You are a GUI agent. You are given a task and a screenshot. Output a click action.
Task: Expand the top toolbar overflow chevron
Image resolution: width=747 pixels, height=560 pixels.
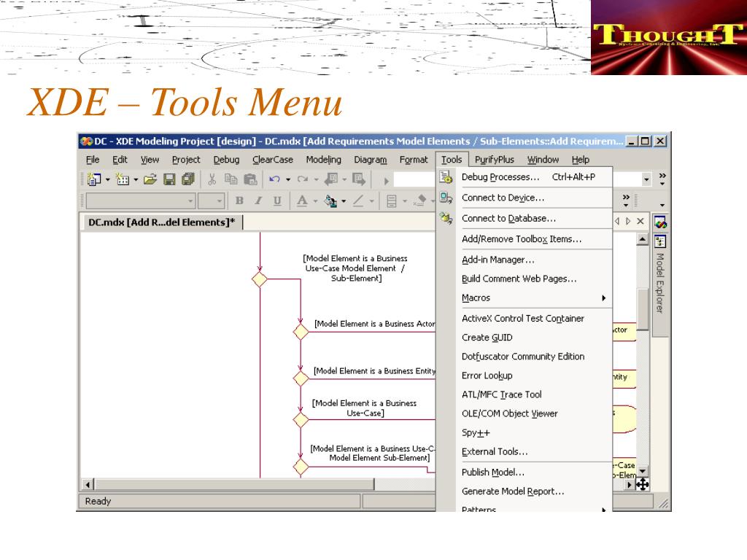[x=662, y=179]
